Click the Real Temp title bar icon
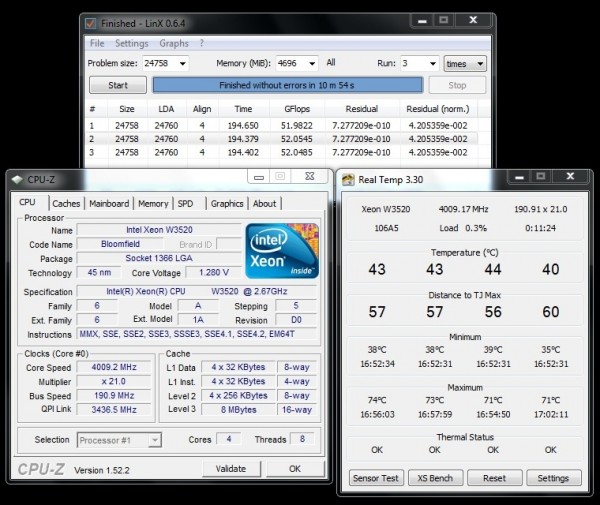 (348, 179)
